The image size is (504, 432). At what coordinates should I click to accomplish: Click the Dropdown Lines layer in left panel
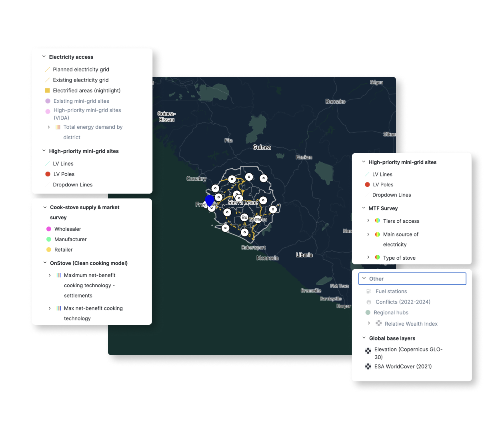[x=72, y=185]
